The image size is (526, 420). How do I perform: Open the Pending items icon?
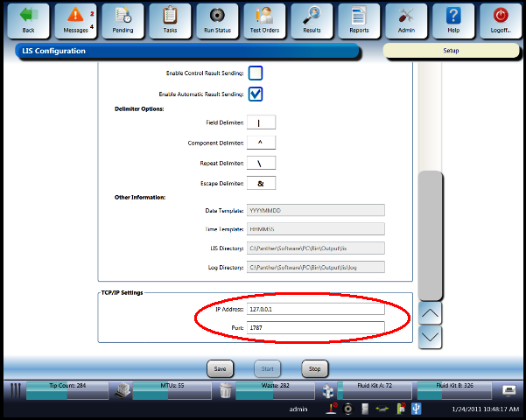(x=123, y=17)
